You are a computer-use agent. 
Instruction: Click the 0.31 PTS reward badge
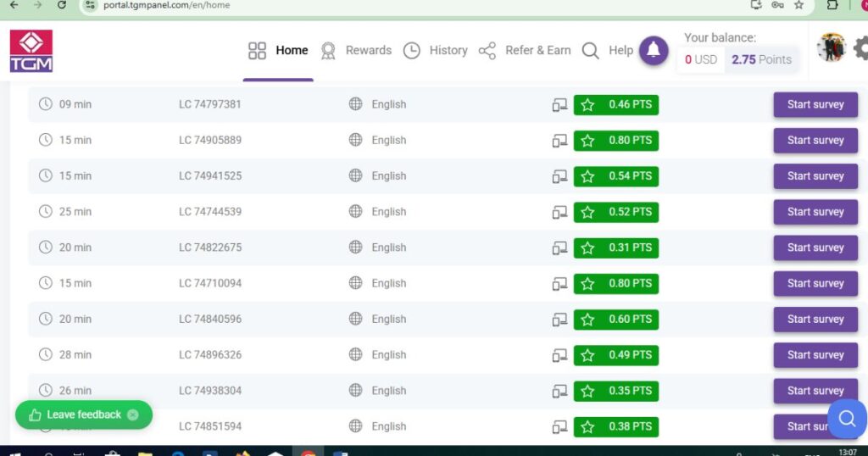coord(616,248)
